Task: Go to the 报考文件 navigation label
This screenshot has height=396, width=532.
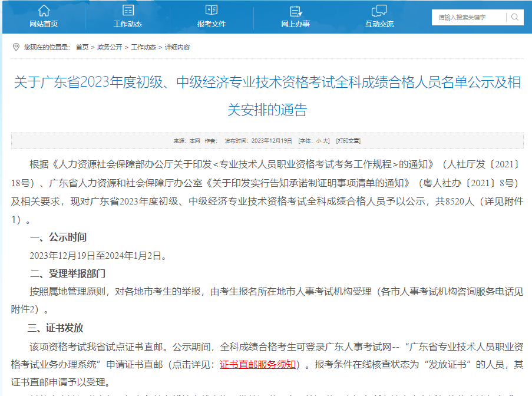Action: [212, 24]
